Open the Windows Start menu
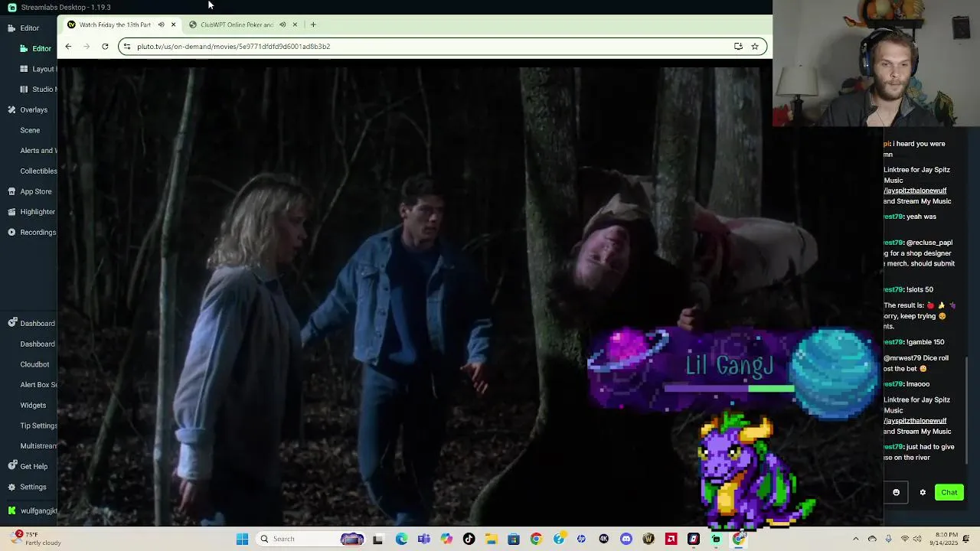The image size is (980, 551). pos(242,539)
